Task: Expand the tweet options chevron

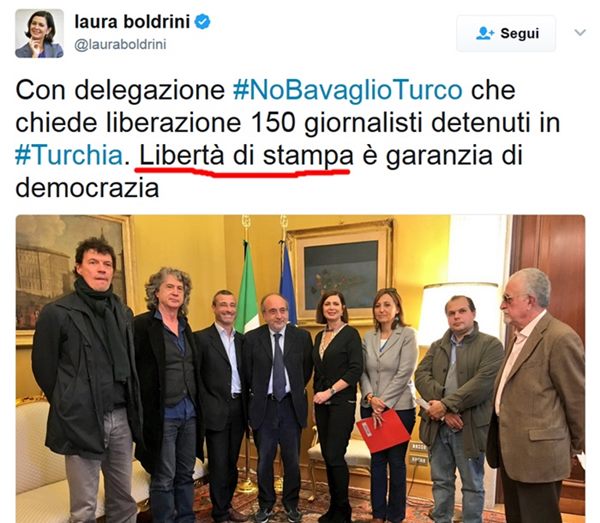Action: 580,33
